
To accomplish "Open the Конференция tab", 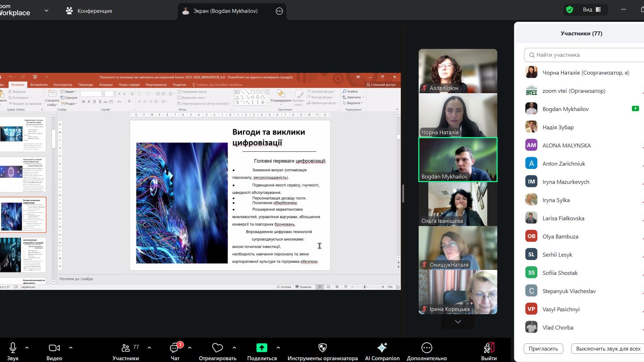I will point(89,11).
